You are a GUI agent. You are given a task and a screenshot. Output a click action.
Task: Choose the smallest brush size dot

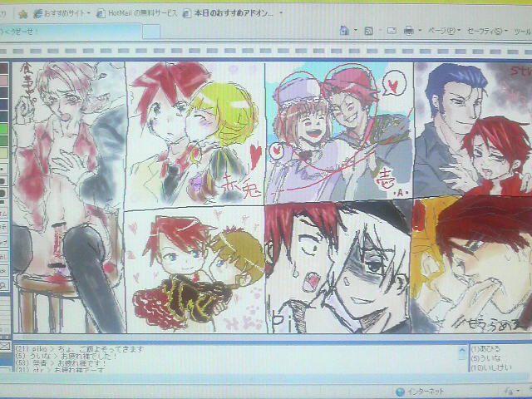click(3, 170)
